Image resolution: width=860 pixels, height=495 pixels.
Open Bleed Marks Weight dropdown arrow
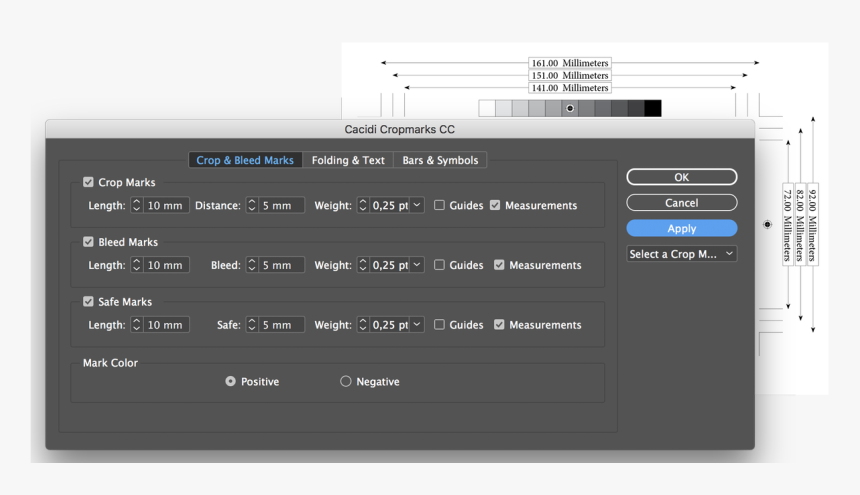click(x=417, y=265)
